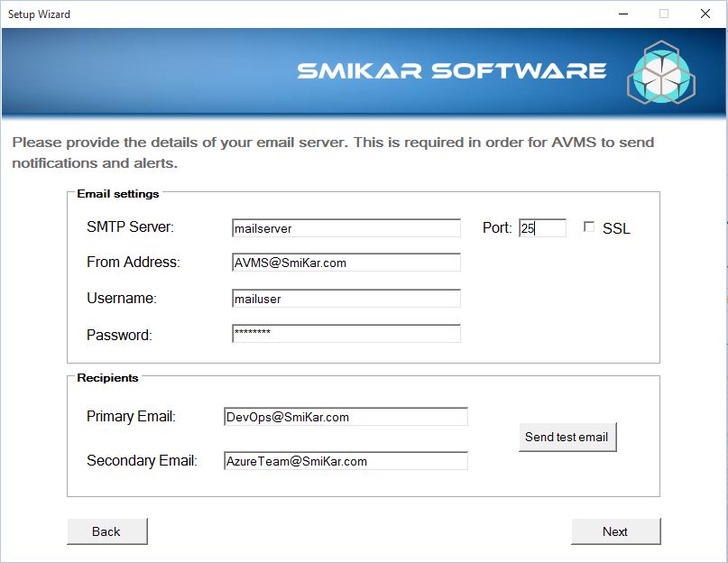Click the email server instruction text
Viewport: 728px width, 563px height.
(x=333, y=152)
